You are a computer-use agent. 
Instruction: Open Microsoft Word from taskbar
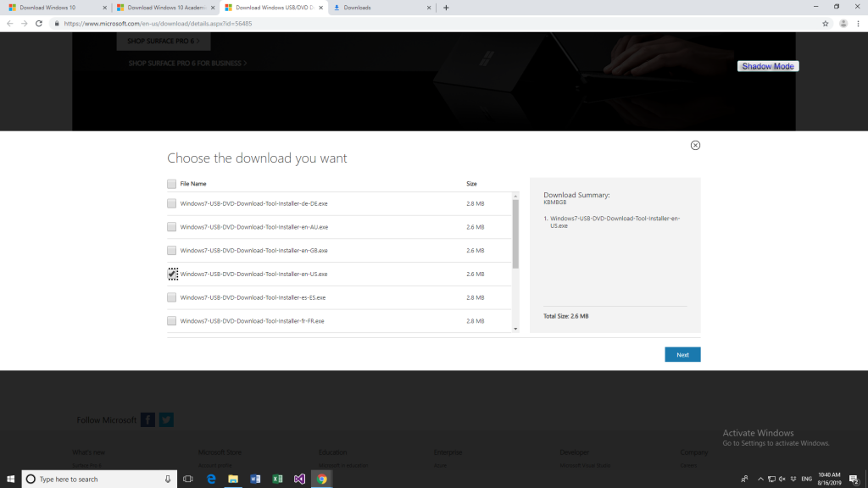[255, 480]
